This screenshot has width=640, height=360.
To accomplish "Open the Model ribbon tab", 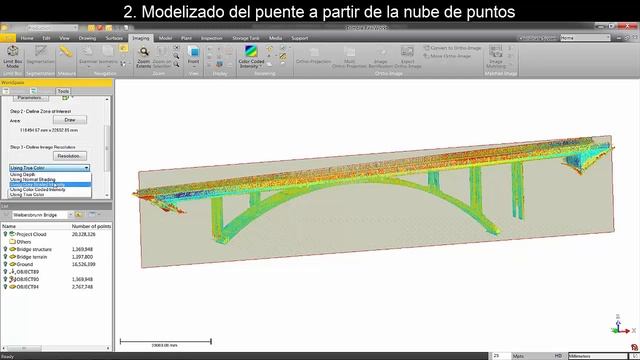I will [165, 38].
